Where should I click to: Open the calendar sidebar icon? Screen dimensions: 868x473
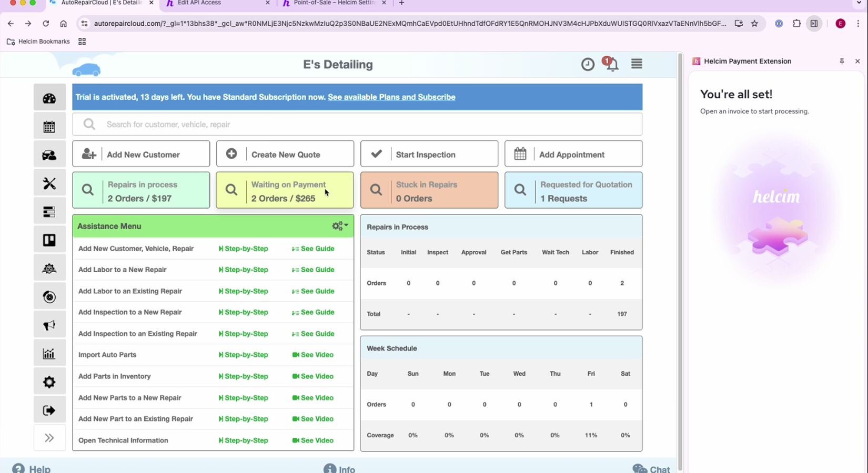49,127
